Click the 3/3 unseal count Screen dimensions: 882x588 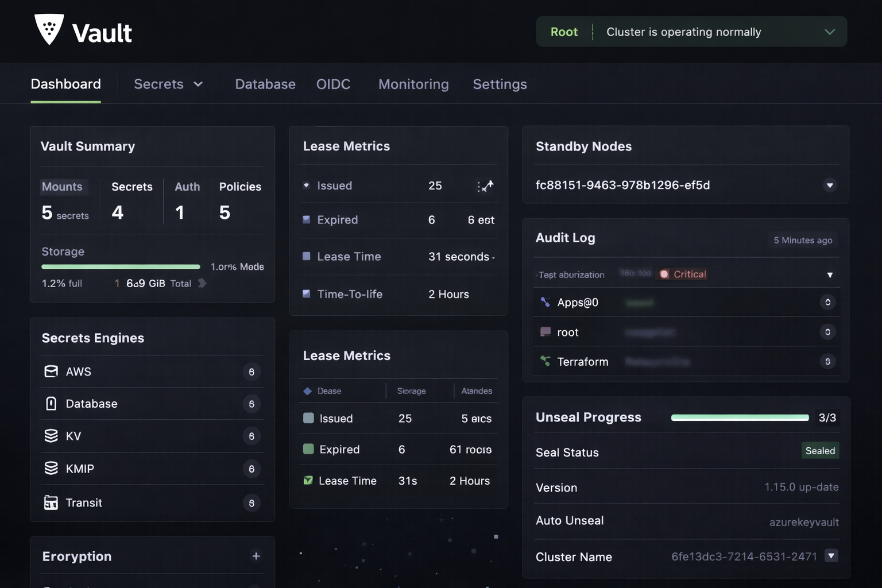coord(827,417)
